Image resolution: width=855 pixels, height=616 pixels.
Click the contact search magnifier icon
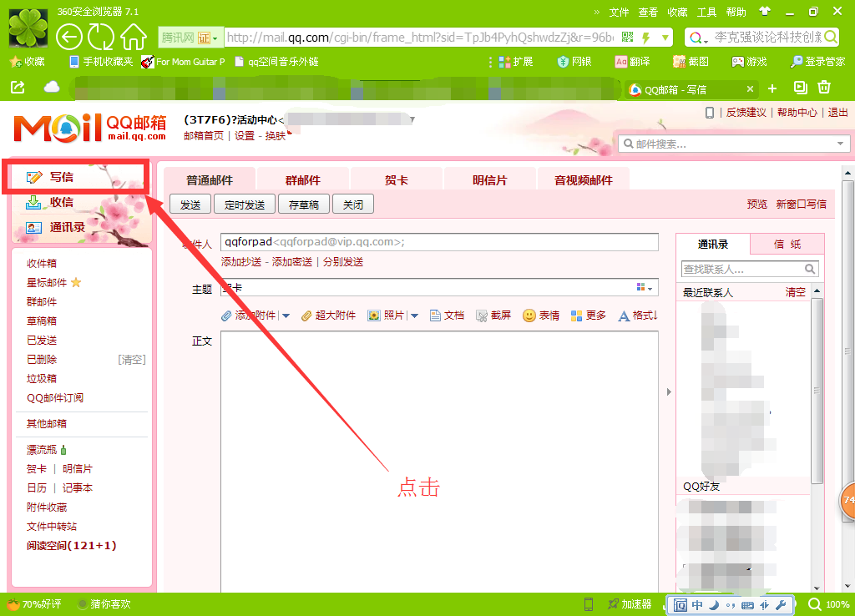click(810, 269)
